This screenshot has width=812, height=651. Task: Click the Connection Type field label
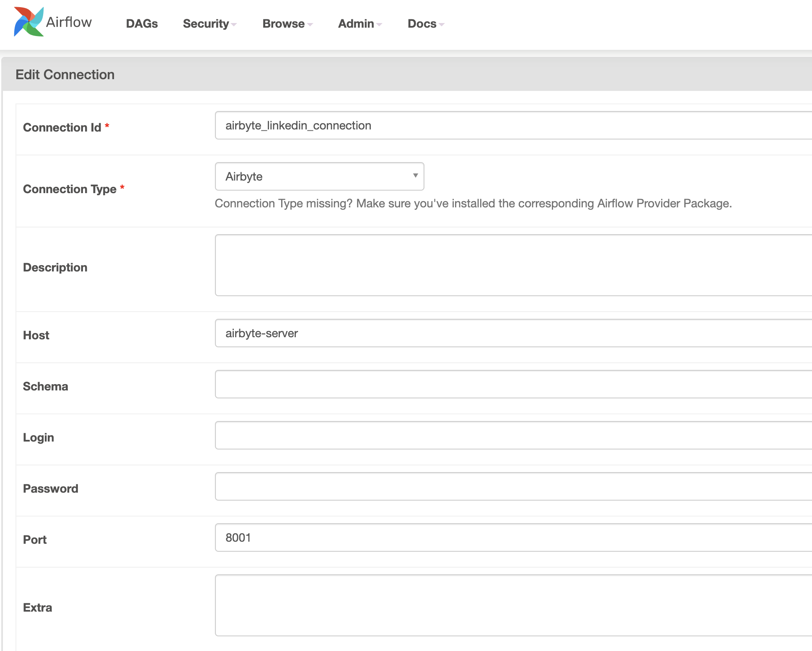tap(70, 189)
